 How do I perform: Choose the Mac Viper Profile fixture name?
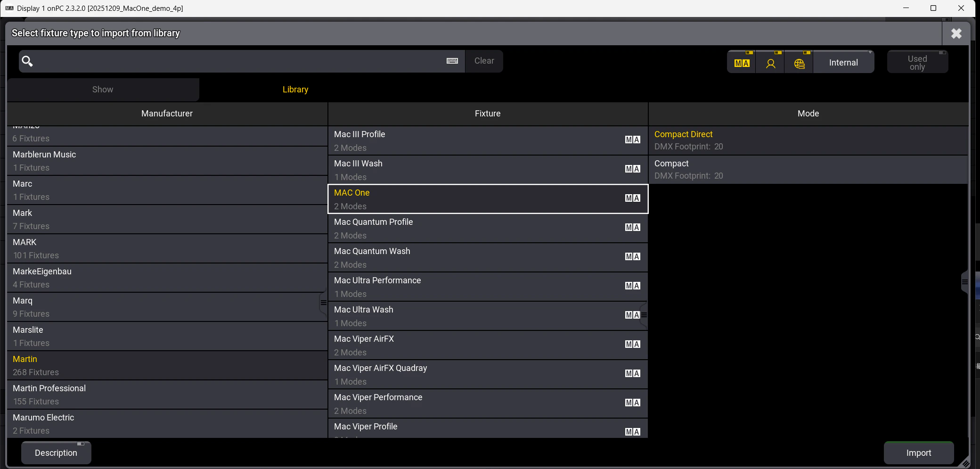pos(366,427)
